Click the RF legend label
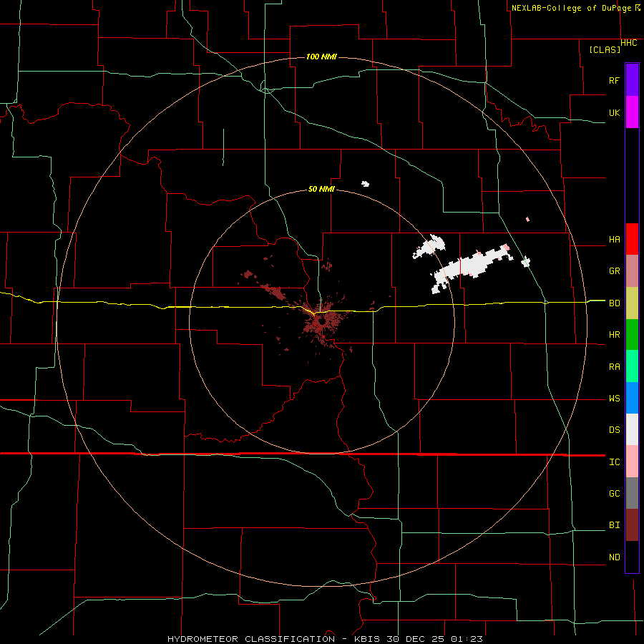The height and width of the screenshot is (644, 644). (614, 80)
